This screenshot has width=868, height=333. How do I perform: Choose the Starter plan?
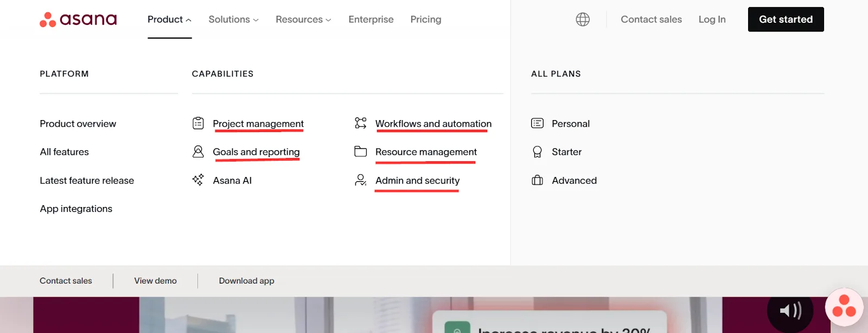coord(566,152)
